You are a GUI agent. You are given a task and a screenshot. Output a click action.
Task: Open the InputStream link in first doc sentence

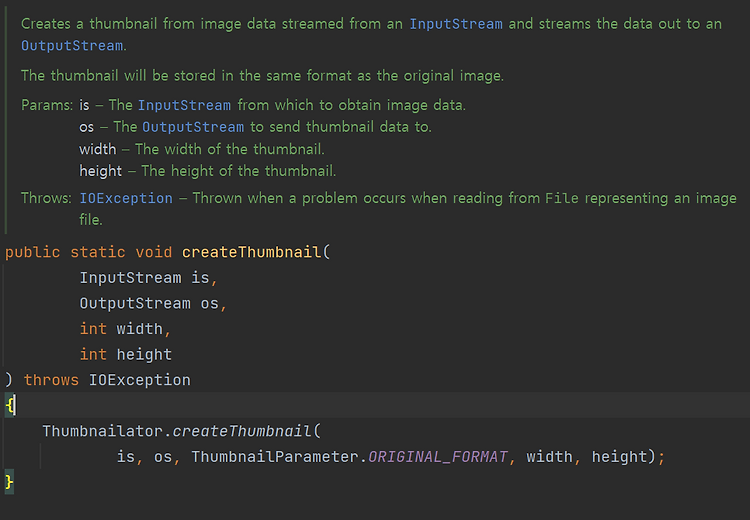tap(456, 24)
